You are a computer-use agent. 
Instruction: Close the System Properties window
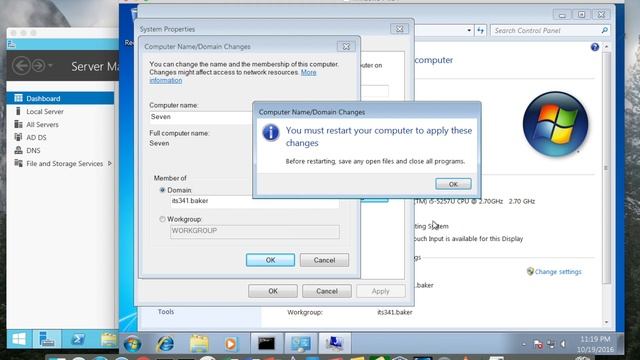pyautogui.click(x=399, y=29)
